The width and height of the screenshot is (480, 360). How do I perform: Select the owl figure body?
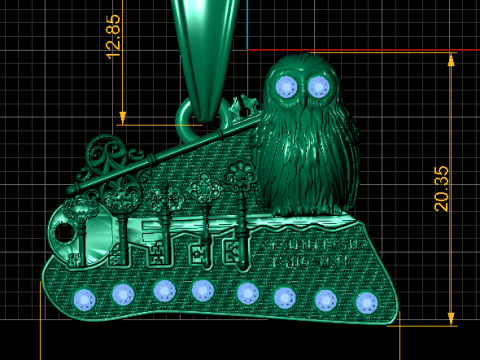point(306,134)
